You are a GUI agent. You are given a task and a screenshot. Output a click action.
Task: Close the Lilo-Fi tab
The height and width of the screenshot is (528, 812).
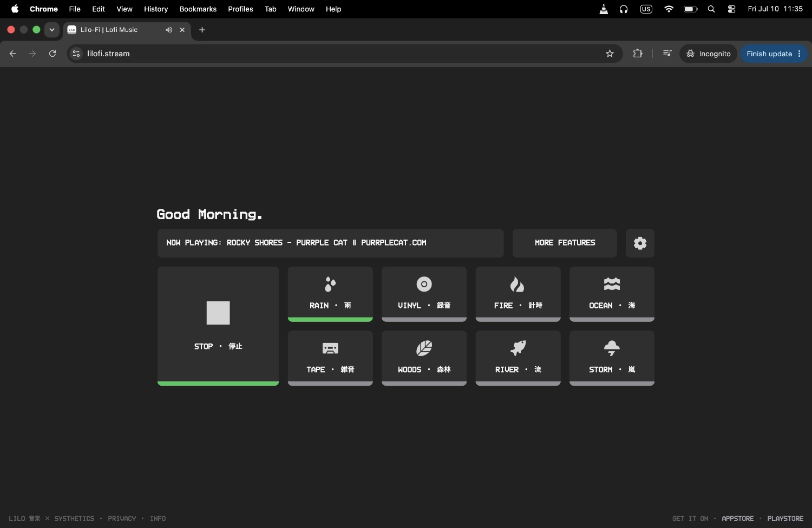(182, 30)
